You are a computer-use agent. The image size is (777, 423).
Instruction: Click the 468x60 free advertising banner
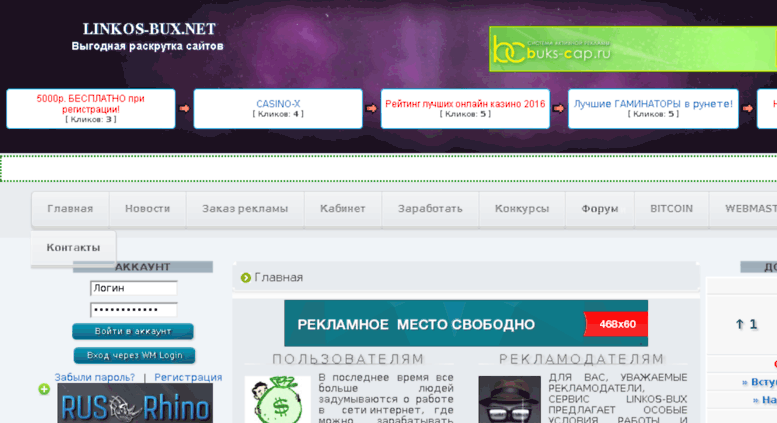pos(466,323)
